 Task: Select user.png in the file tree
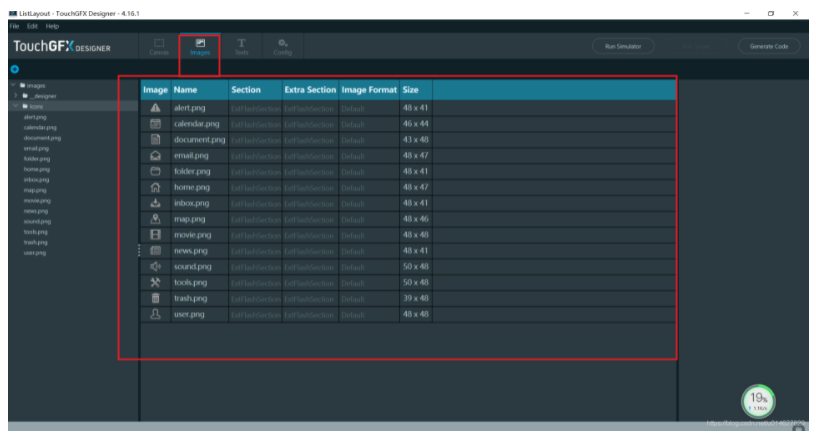click(x=34, y=253)
